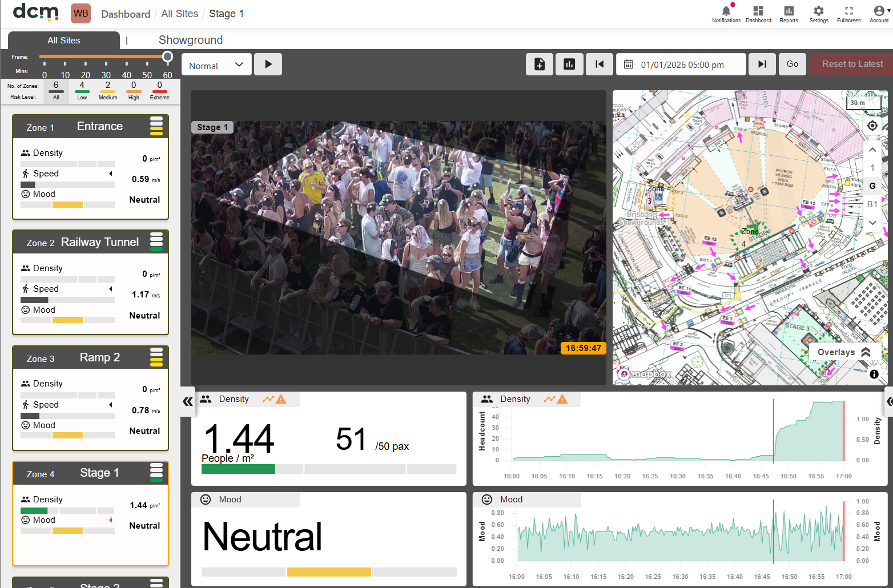893x588 pixels.
Task: Open the Normal playback speed dropdown
Action: click(x=216, y=65)
